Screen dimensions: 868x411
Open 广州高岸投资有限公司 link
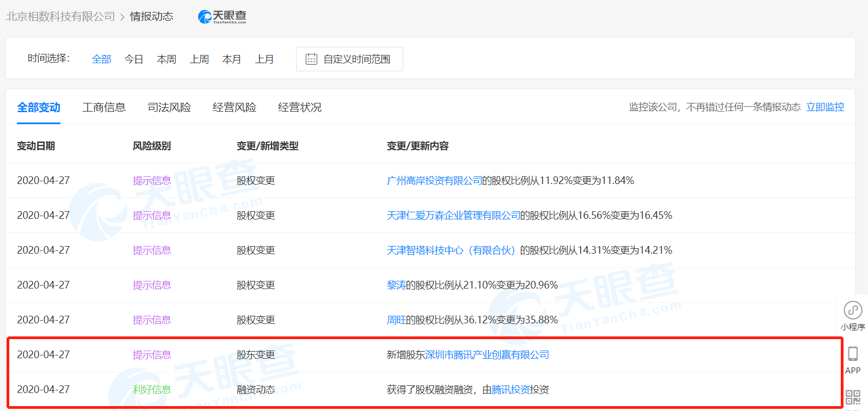[434, 180]
